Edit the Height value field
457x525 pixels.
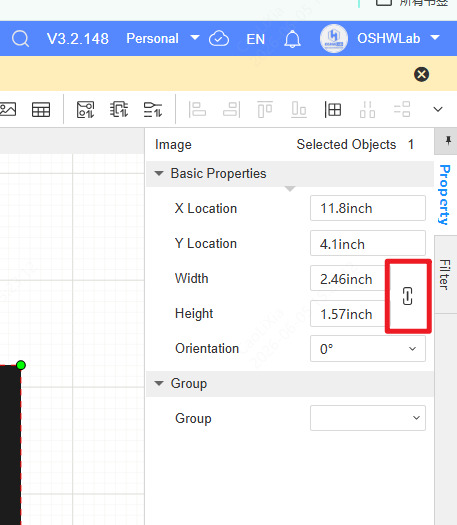348,313
